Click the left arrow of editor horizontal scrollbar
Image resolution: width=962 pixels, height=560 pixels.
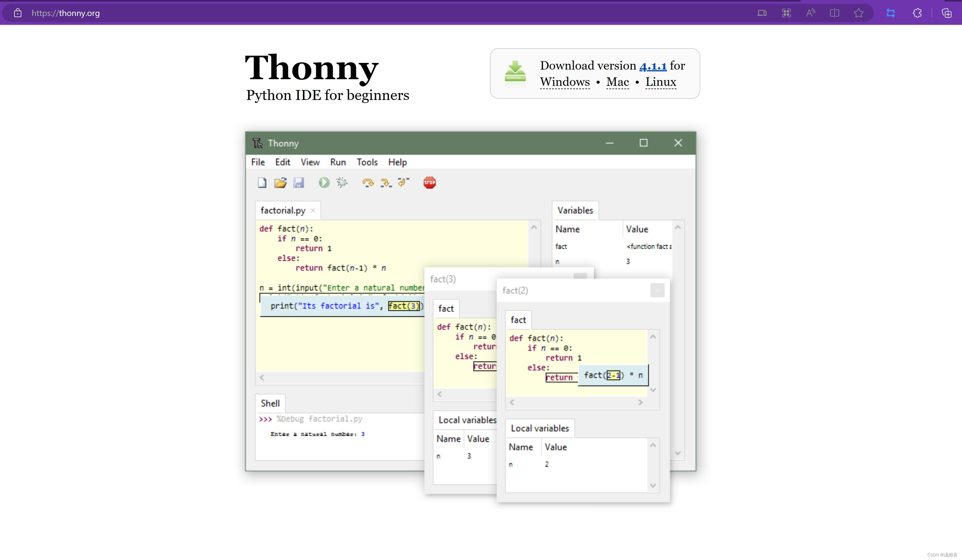click(x=262, y=378)
